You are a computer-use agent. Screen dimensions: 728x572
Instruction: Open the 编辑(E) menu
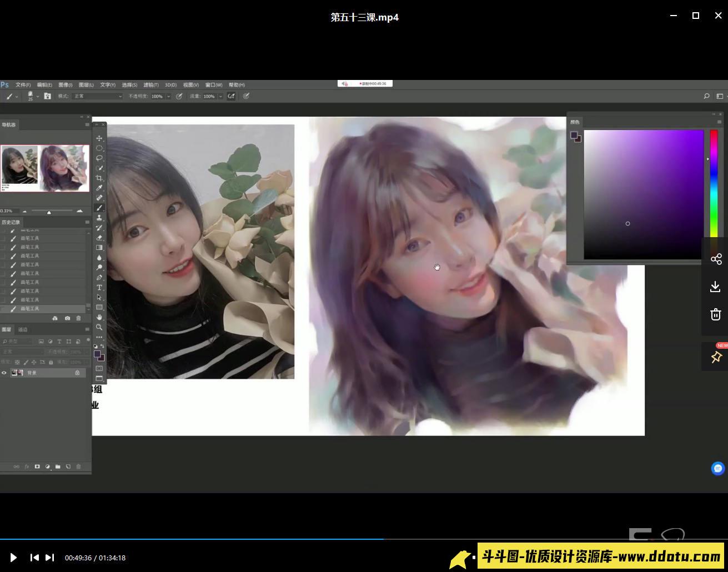44,85
